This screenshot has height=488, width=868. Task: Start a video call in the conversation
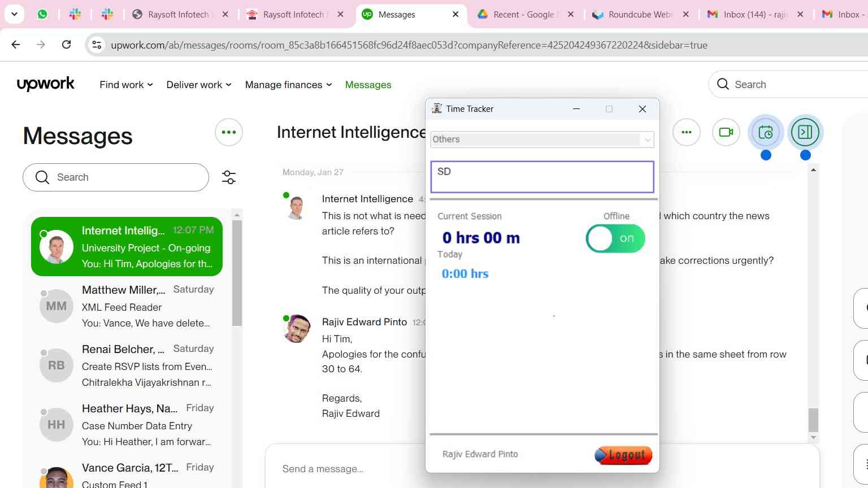[x=726, y=132]
